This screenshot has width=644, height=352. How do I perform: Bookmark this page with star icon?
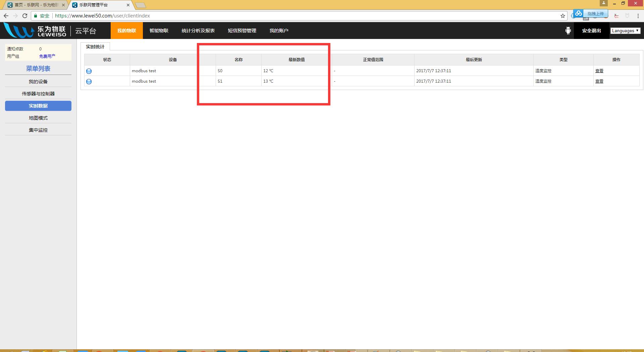(563, 16)
